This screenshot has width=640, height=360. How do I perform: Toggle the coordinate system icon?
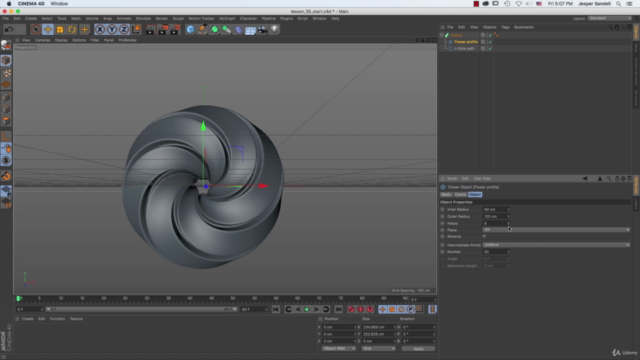[136, 29]
